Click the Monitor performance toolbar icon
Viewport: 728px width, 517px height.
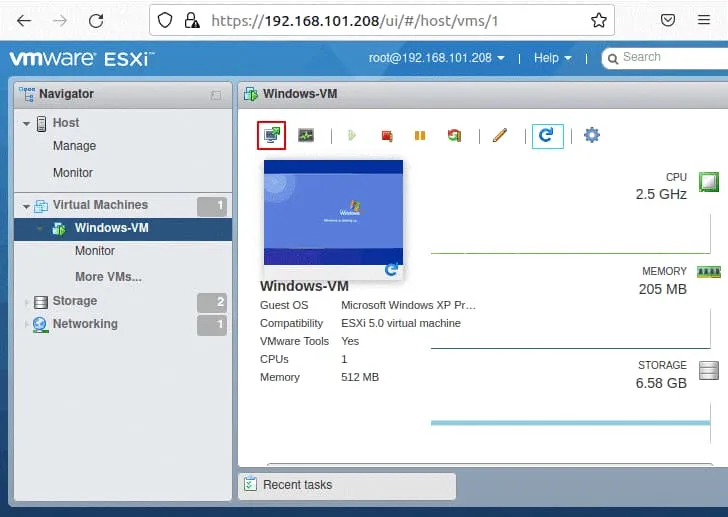[x=306, y=135]
